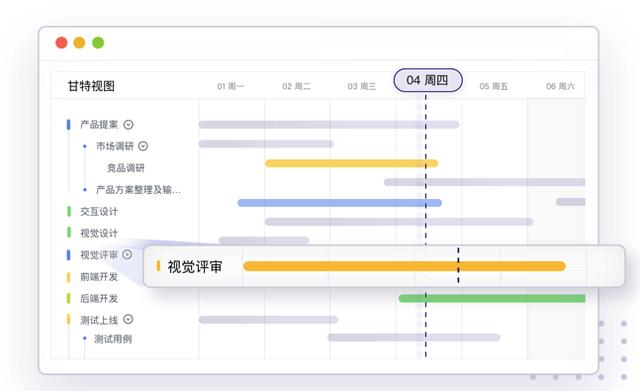
Task: Click the green 后端开发 gantt bar
Action: (x=492, y=298)
